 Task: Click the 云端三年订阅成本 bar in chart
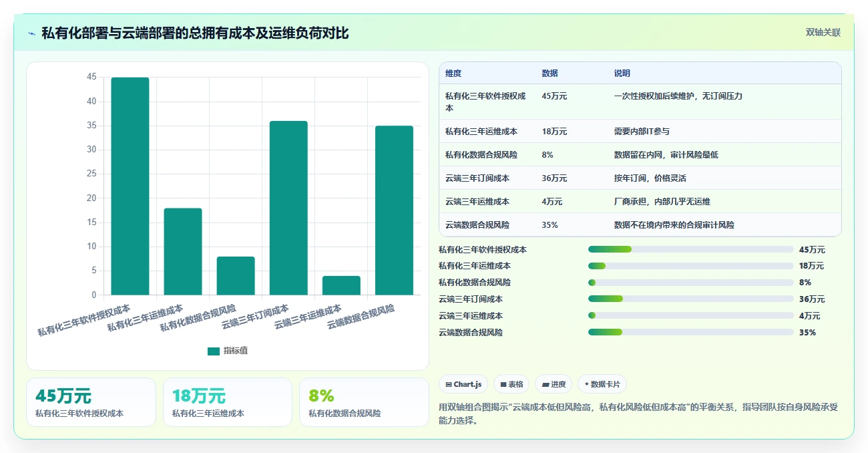point(288,208)
